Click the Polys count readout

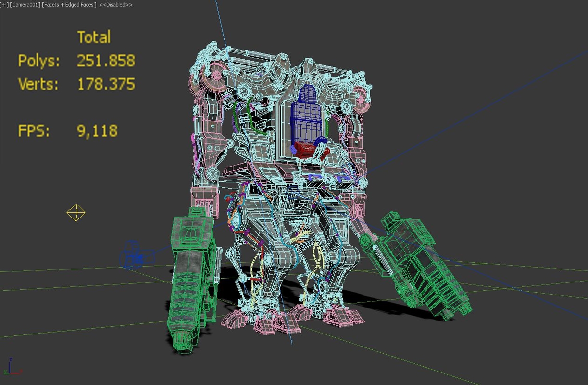click(x=105, y=61)
